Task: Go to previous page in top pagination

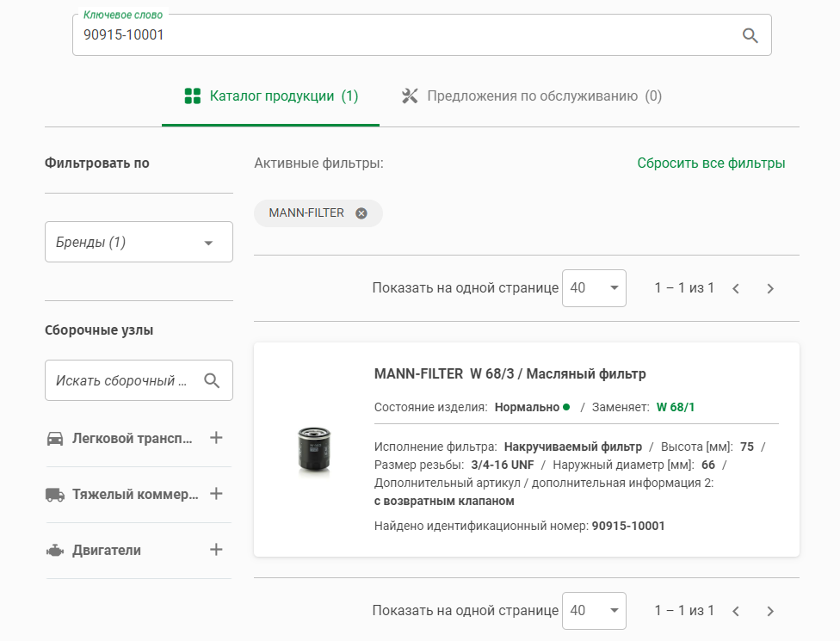Action: tap(736, 288)
